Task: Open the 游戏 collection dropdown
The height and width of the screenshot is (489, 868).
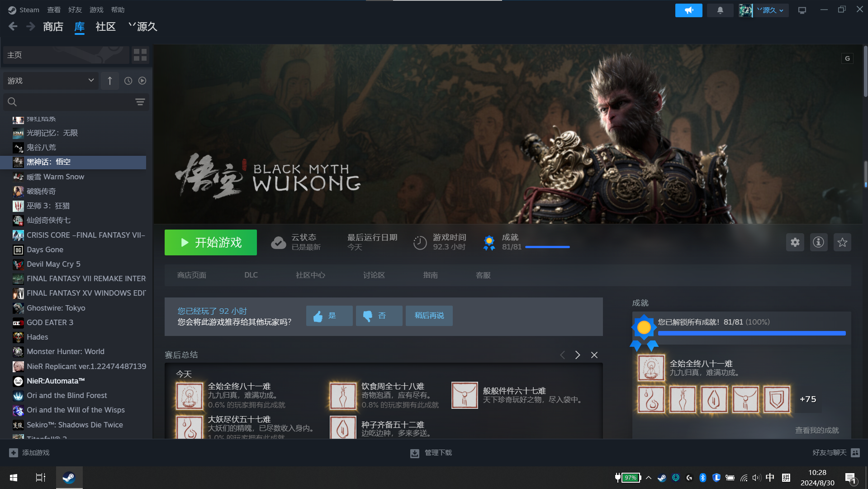Action: point(50,81)
